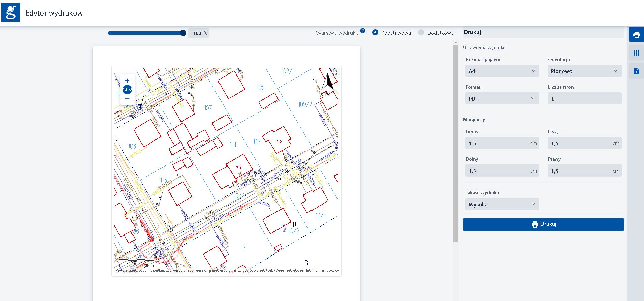Click the application logo in header

11,13
